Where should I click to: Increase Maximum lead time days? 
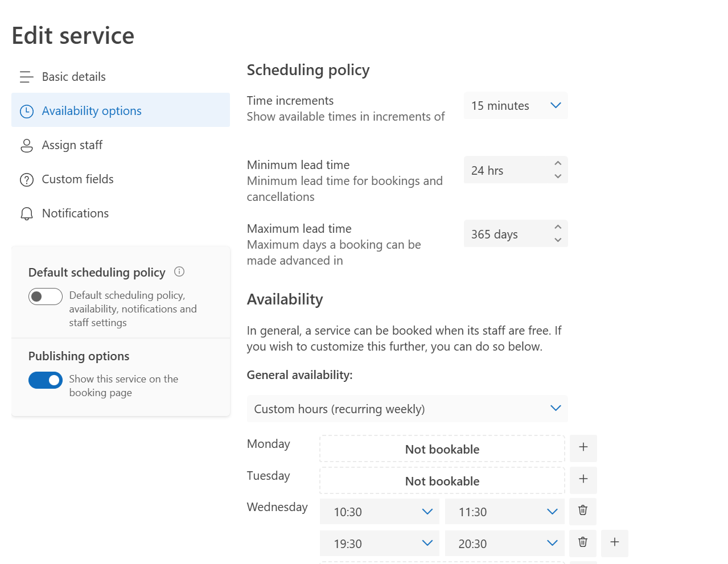[558, 227]
